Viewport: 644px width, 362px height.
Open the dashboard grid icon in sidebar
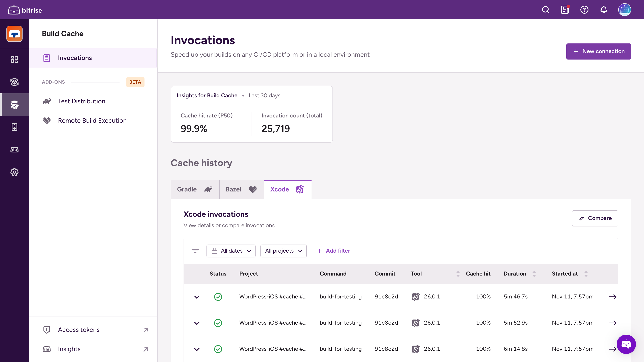(14, 60)
